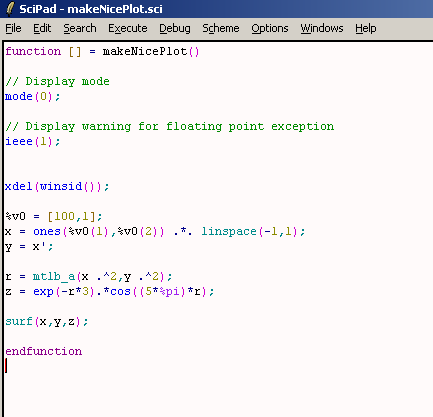The width and height of the screenshot is (433, 417).
Task: Click the 'xdel(winsid());' line
Action: [57, 186]
